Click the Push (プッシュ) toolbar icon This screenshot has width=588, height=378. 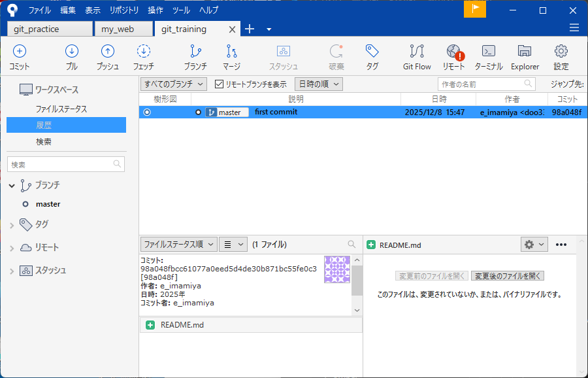tap(108, 57)
